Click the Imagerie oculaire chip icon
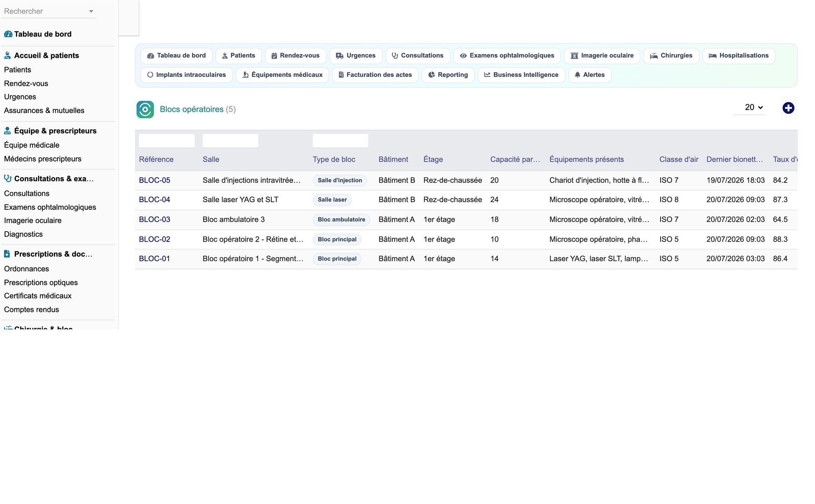 [x=574, y=56]
